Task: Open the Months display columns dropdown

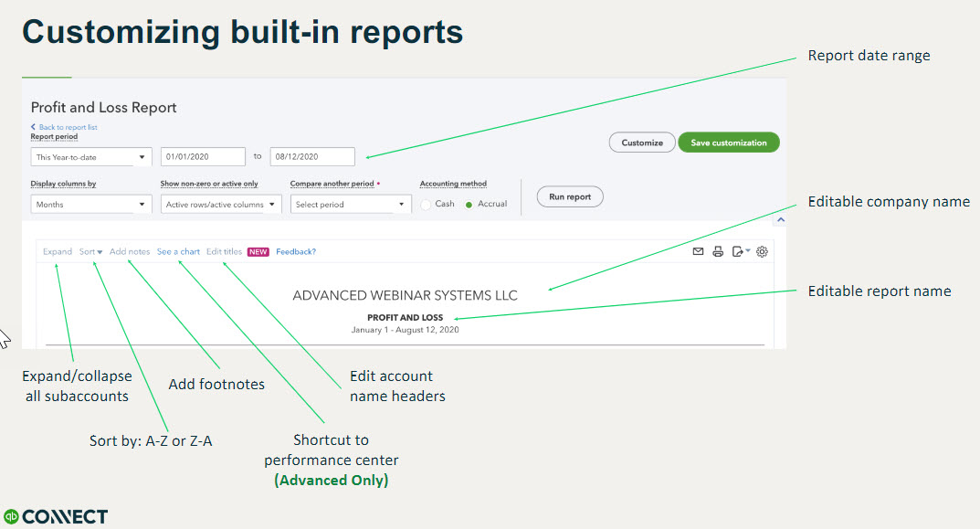Action: pos(90,204)
